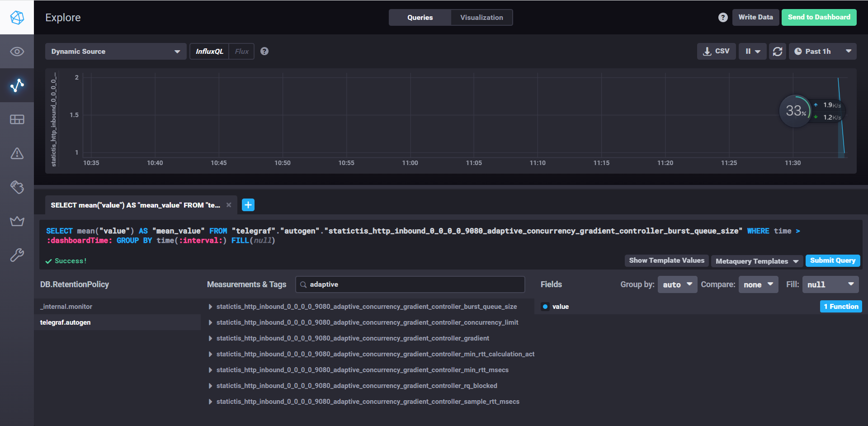Open the Status eye icon in sidebar

point(17,52)
